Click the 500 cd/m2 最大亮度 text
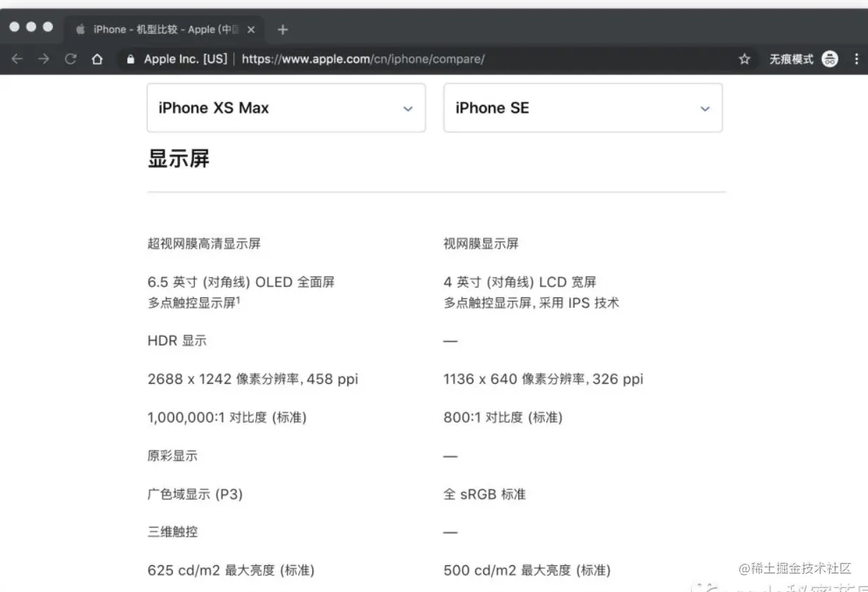The height and width of the screenshot is (592, 868). point(527,570)
